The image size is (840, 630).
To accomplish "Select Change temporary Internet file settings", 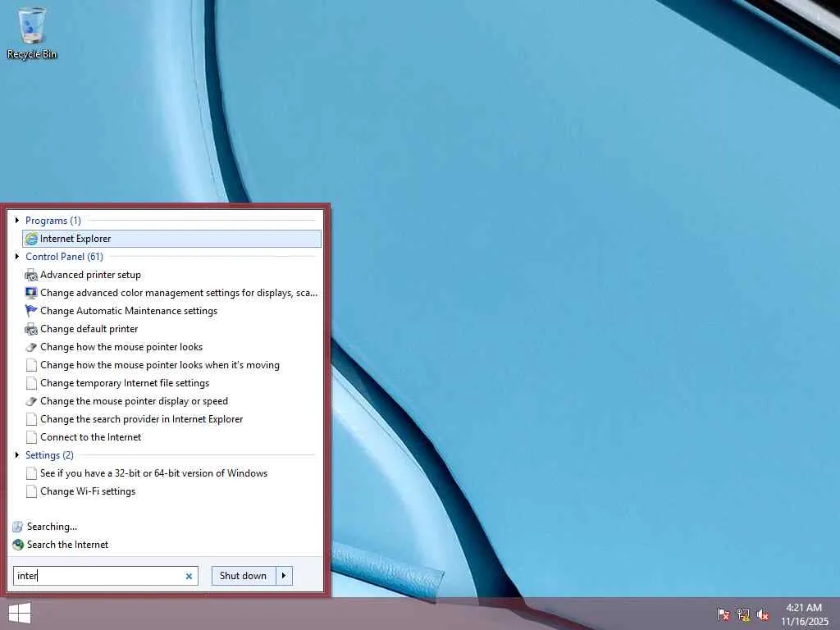I will 171,383.
